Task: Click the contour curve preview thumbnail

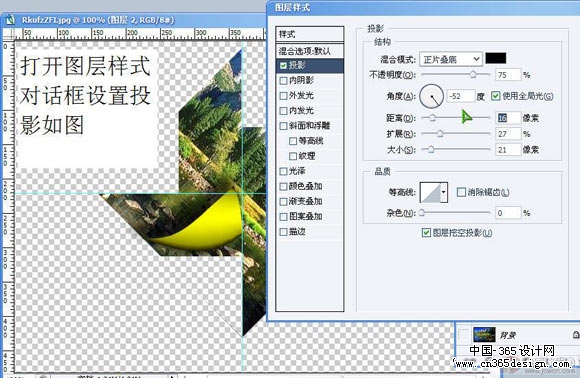Action: point(430,192)
